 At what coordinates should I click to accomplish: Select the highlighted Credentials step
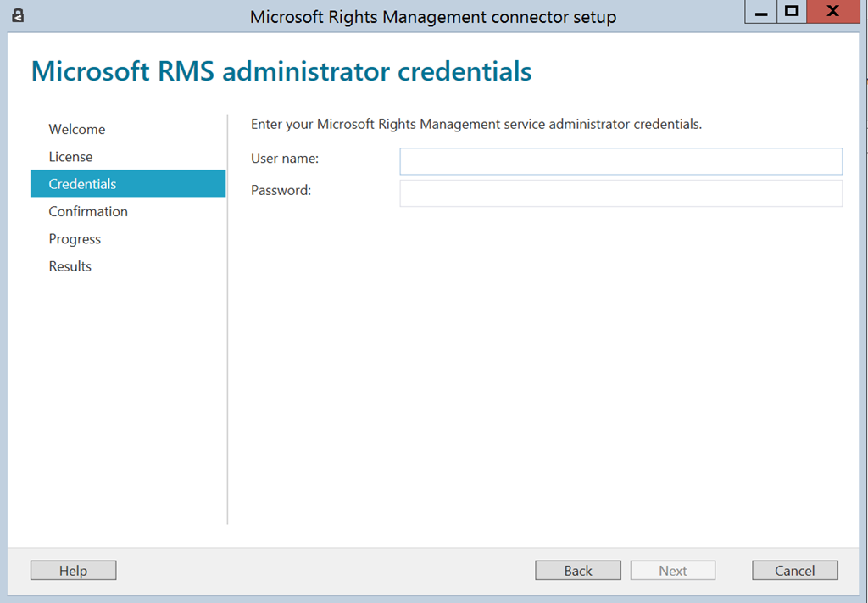tap(82, 184)
